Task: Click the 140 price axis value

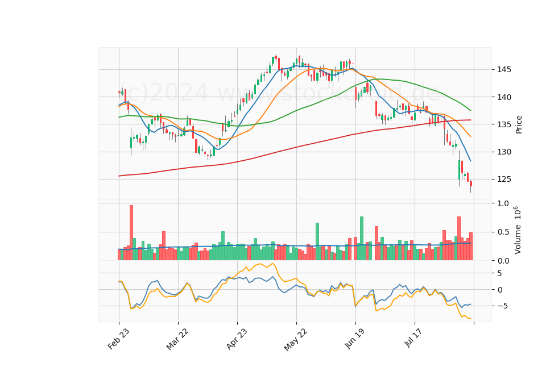Action: (504, 97)
